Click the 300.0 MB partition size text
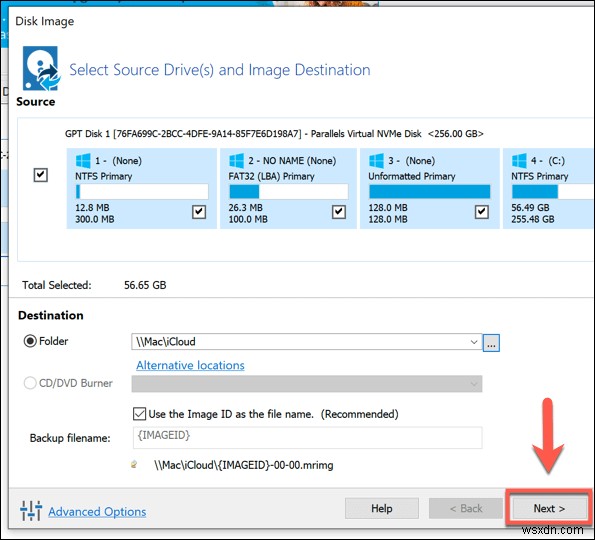 click(x=94, y=219)
